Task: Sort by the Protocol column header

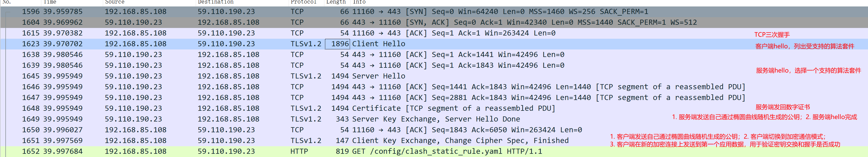Action: [x=303, y=2]
